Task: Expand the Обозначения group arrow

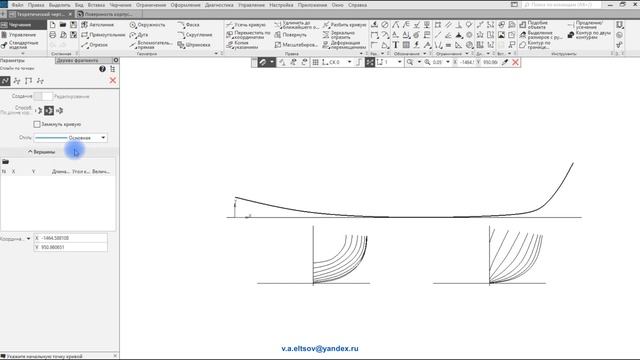Action: click(424, 53)
